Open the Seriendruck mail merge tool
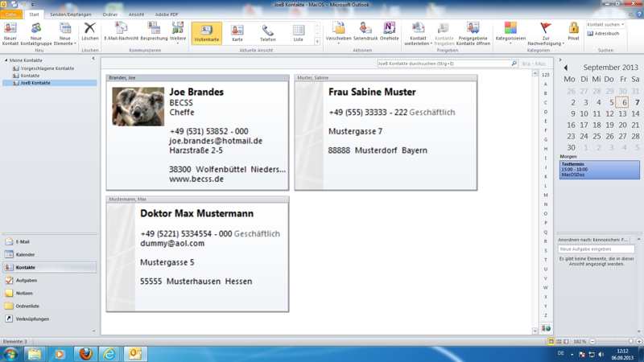 (365, 32)
